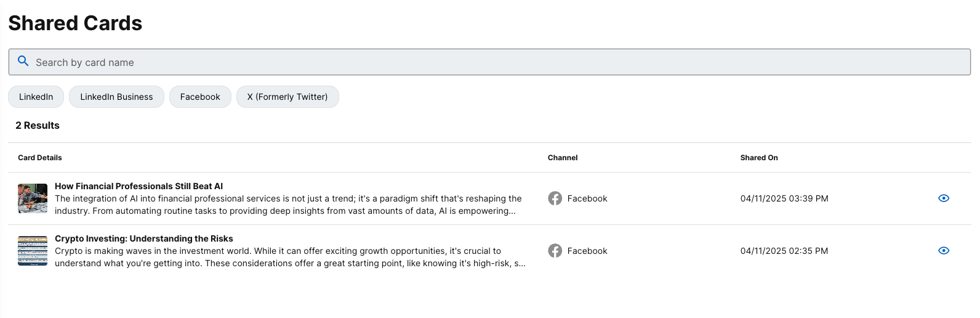980x318 pixels.
Task: Click Facebook icon in first row
Action: tap(555, 198)
